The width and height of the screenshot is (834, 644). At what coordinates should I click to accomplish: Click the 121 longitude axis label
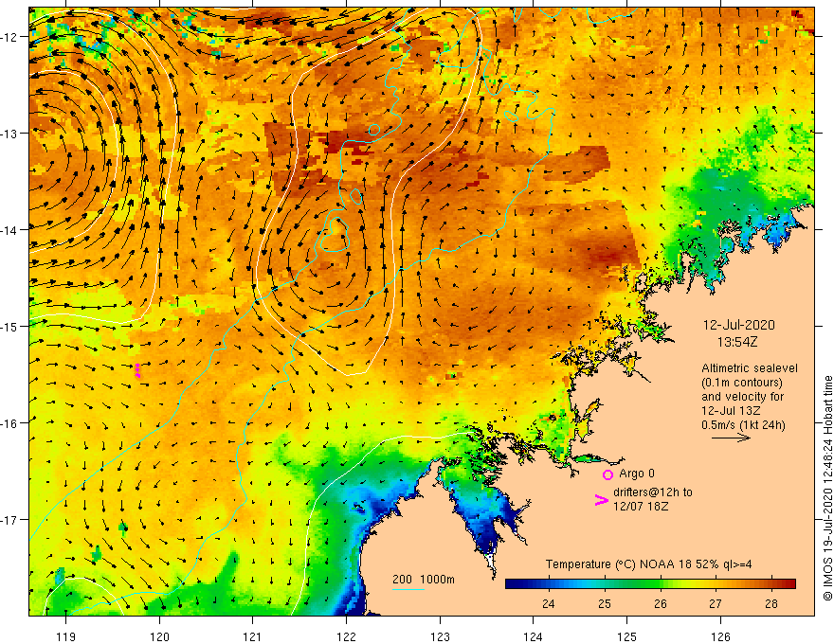[x=253, y=637]
